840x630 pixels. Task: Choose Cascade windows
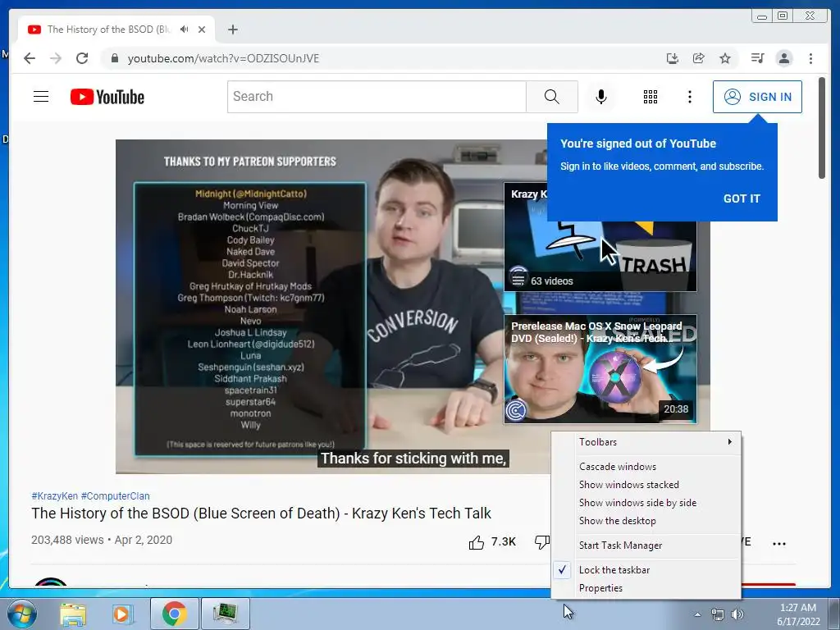(x=646, y=467)
